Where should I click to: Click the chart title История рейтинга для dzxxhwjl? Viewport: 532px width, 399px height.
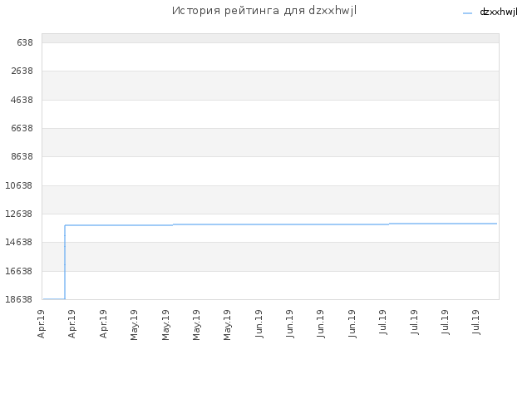click(264, 11)
